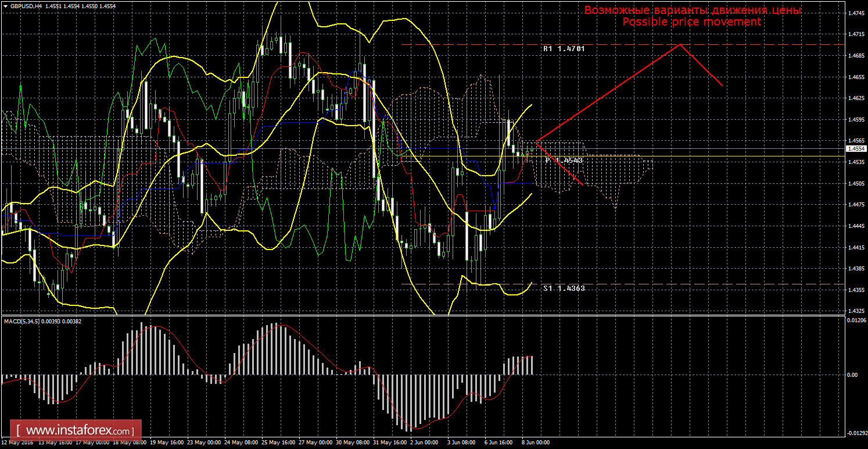
Task: Click price axis value 1.4745
Action: tap(855, 13)
